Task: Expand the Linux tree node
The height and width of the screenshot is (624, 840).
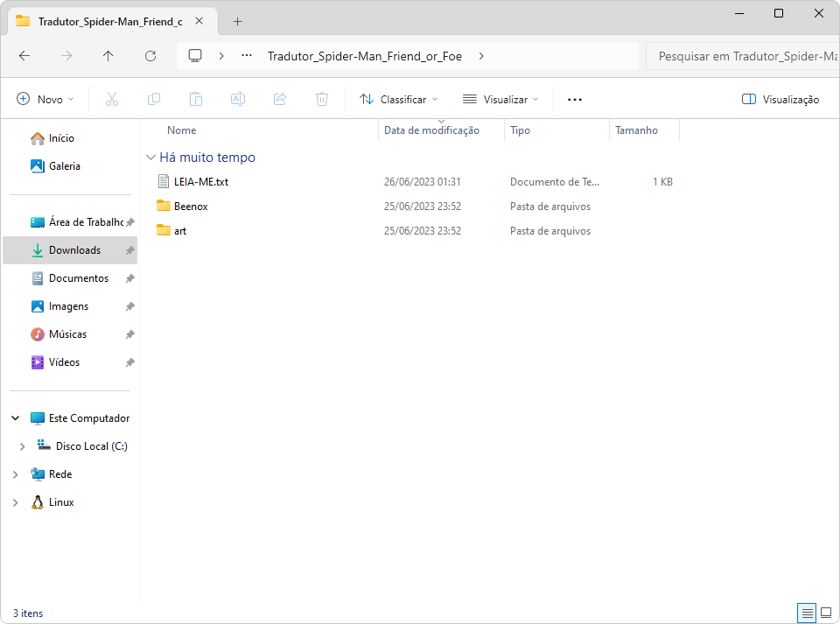Action: [x=16, y=502]
